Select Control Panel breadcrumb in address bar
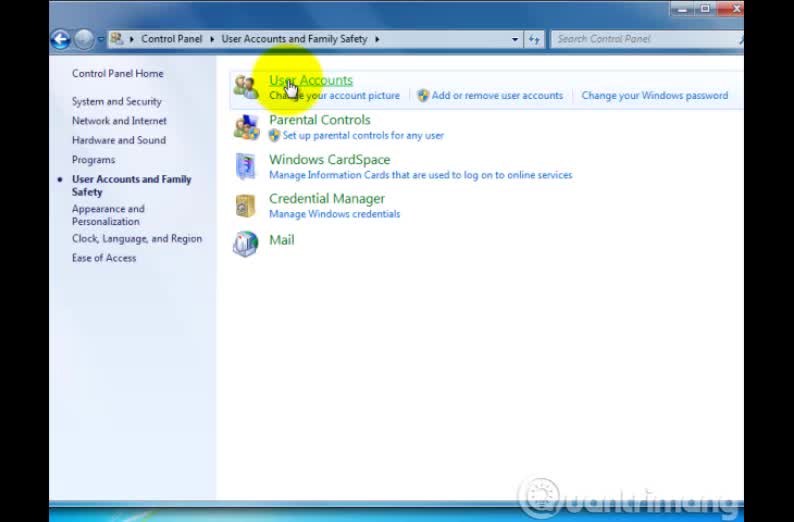Image resolution: width=794 pixels, height=522 pixels. [x=172, y=39]
